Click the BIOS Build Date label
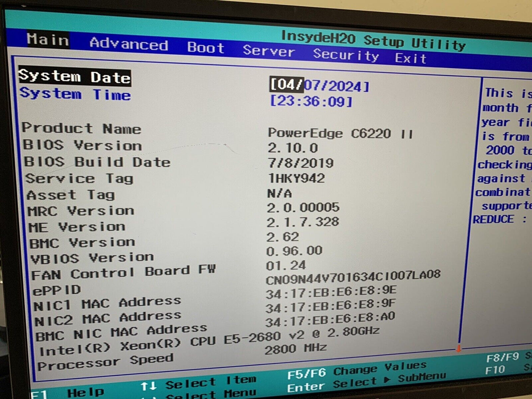 click(x=97, y=162)
